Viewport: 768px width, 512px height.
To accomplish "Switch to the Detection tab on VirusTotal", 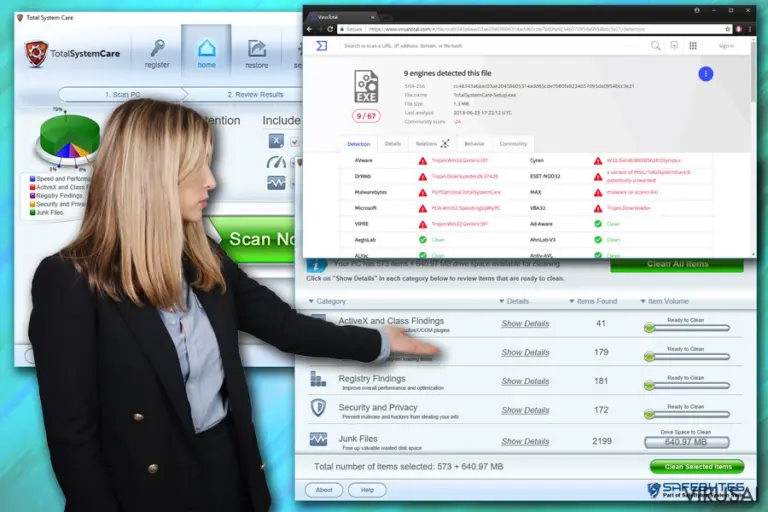I will [359, 144].
